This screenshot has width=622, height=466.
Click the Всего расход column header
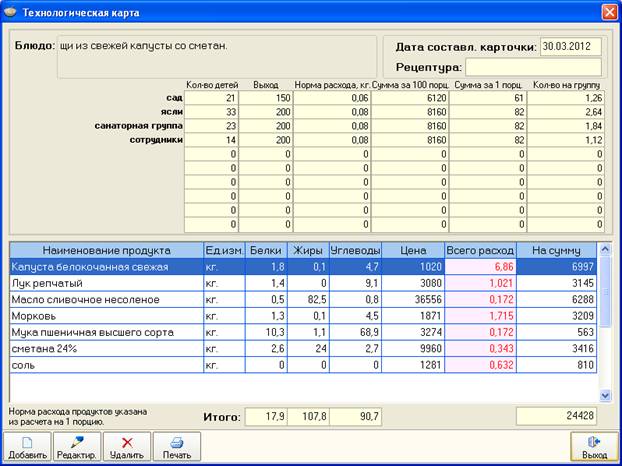[x=480, y=250]
